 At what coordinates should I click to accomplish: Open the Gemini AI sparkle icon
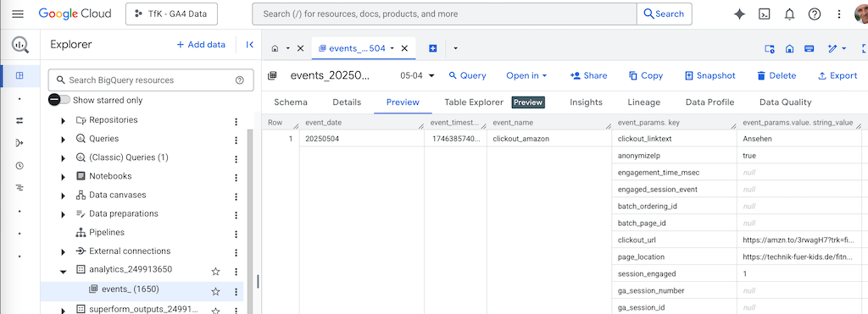pyautogui.click(x=739, y=14)
